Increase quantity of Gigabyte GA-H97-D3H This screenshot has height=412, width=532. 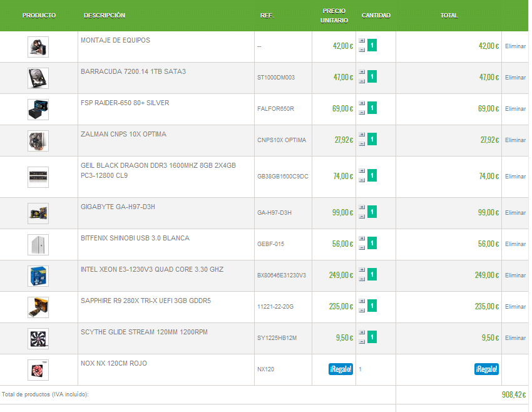point(362,207)
